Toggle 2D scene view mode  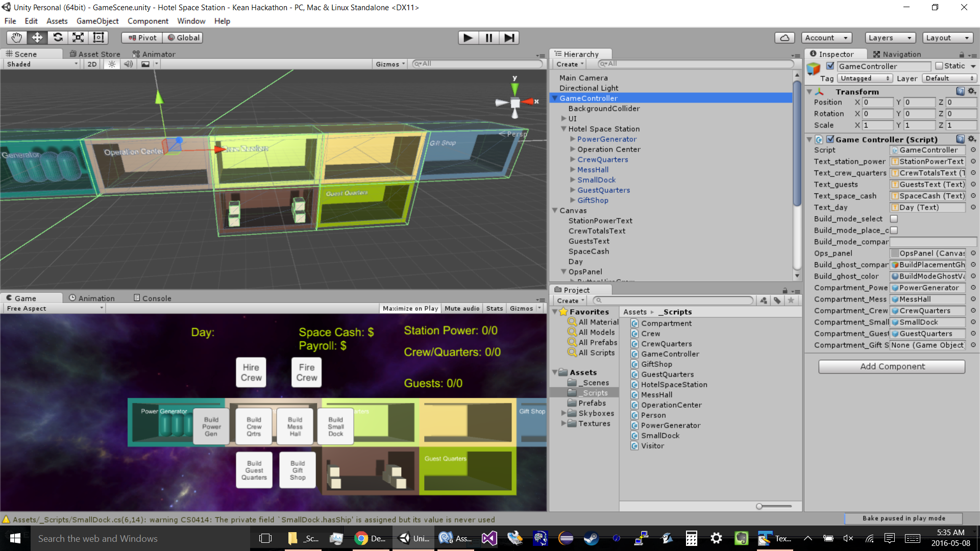(92, 64)
